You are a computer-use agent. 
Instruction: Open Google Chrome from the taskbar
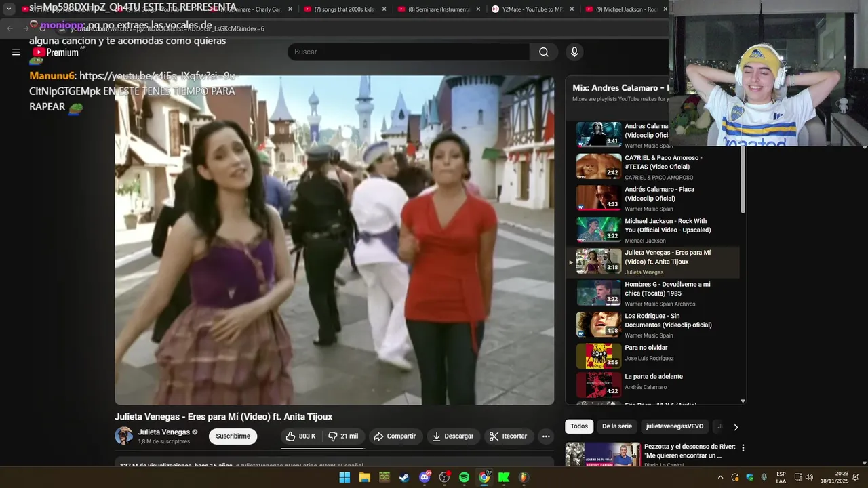(484, 477)
